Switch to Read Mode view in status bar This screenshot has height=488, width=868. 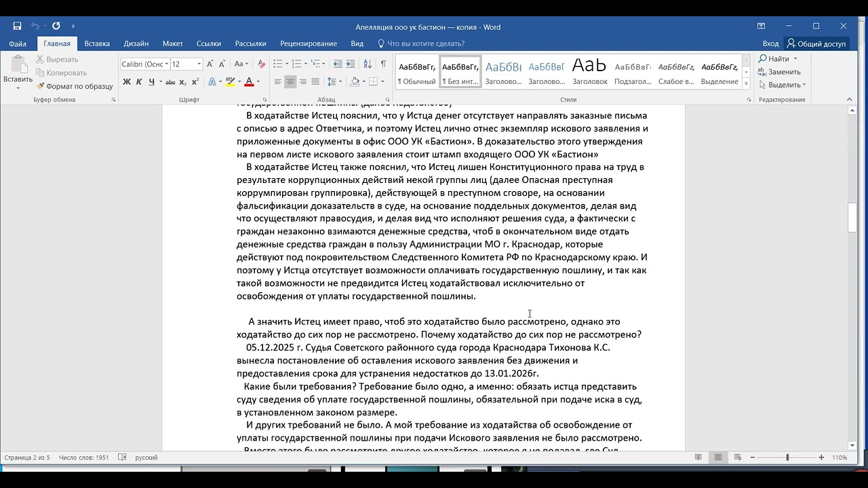click(698, 457)
